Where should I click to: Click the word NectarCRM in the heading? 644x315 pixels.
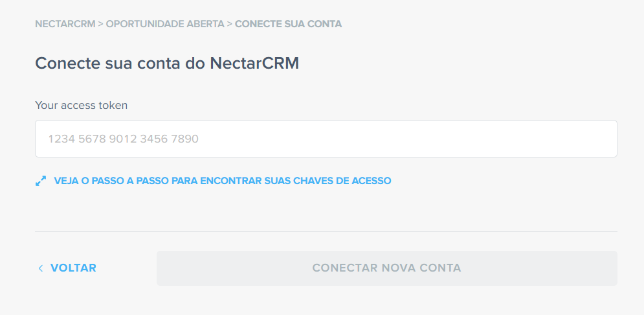(254, 64)
